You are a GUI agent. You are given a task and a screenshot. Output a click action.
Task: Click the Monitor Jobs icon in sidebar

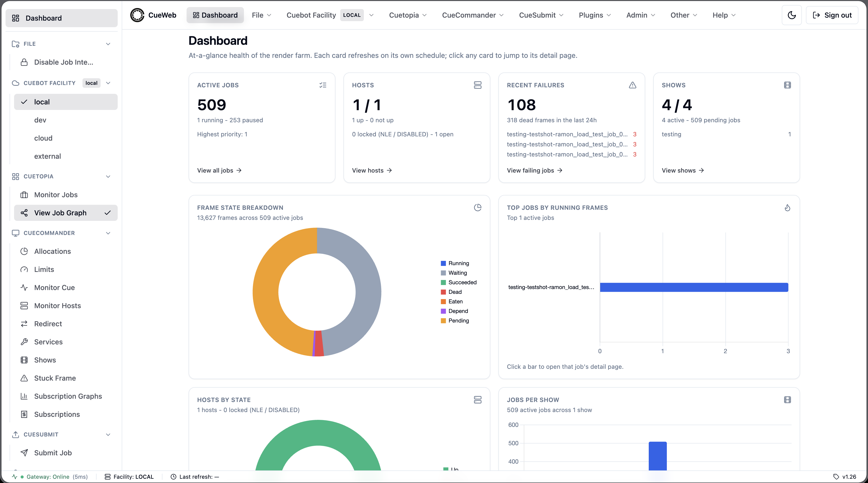point(24,195)
